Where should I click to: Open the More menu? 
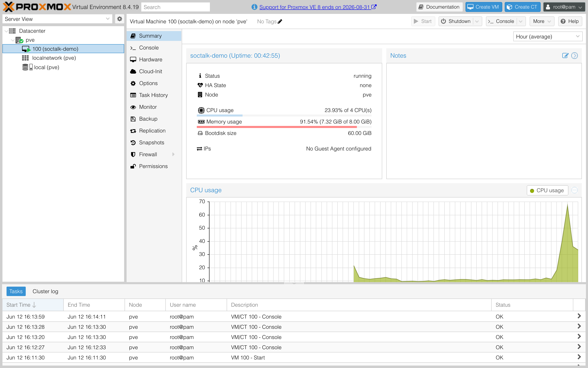(x=542, y=21)
